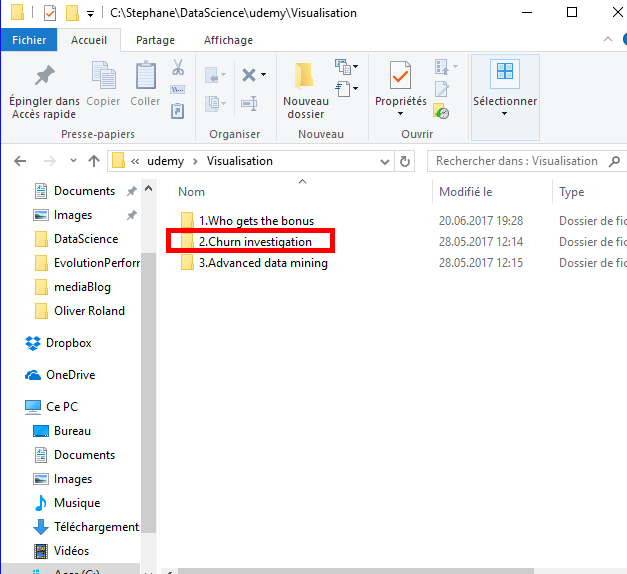Click the help question mark icon
Image resolution: width=627 pixels, height=574 pixels.
pyautogui.click(x=618, y=40)
